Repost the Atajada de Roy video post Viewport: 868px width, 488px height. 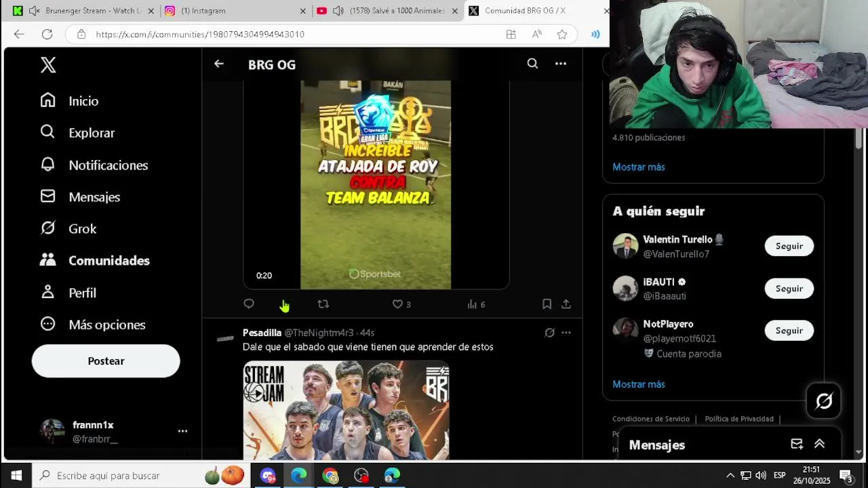pyautogui.click(x=323, y=304)
